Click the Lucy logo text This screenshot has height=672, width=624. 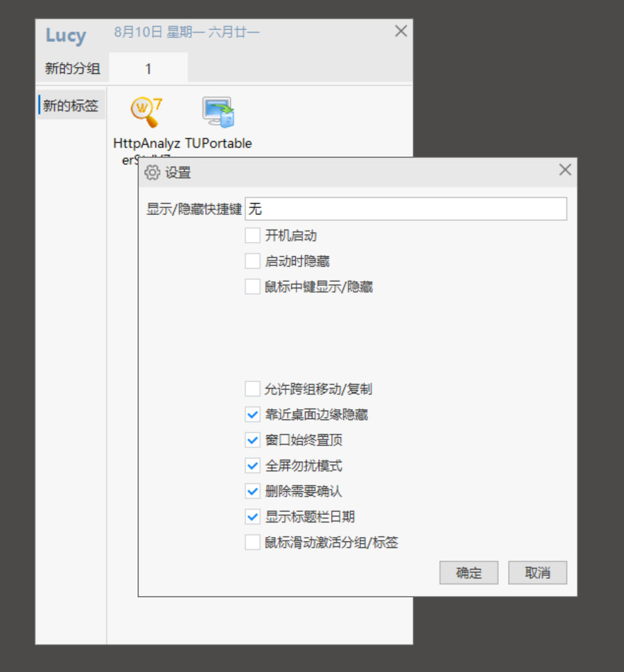pyautogui.click(x=66, y=35)
